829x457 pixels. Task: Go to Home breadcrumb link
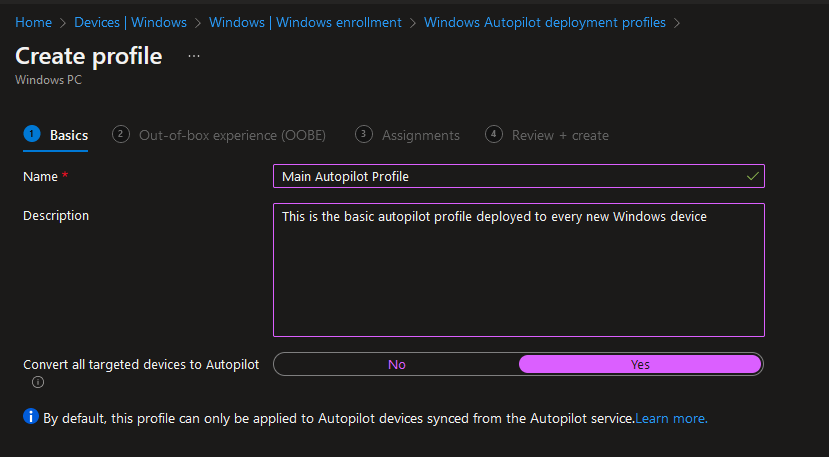(x=33, y=23)
